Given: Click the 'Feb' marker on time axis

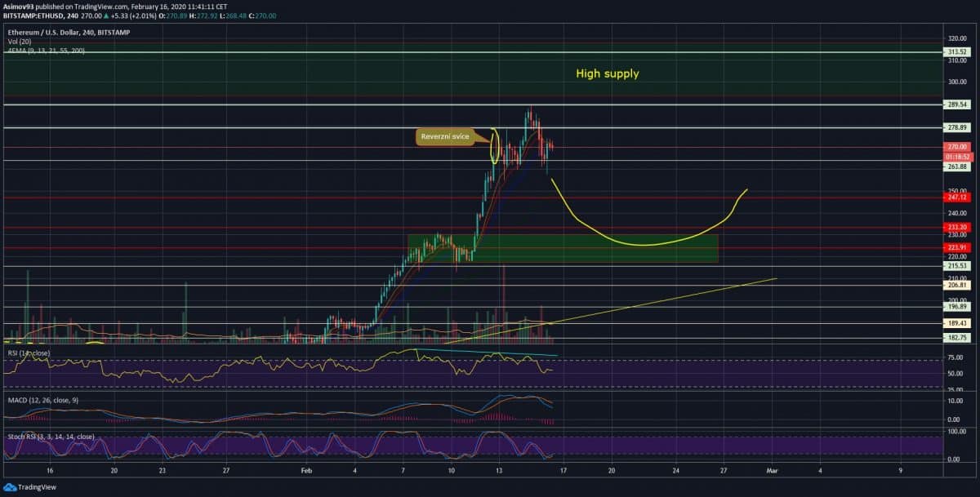Looking at the screenshot, I should [x=307, y=471].
